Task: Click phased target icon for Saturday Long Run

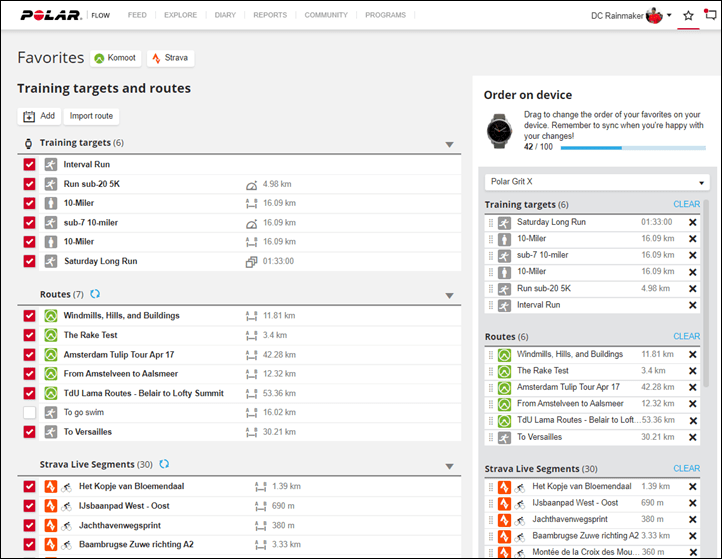Action: (251, 262)
